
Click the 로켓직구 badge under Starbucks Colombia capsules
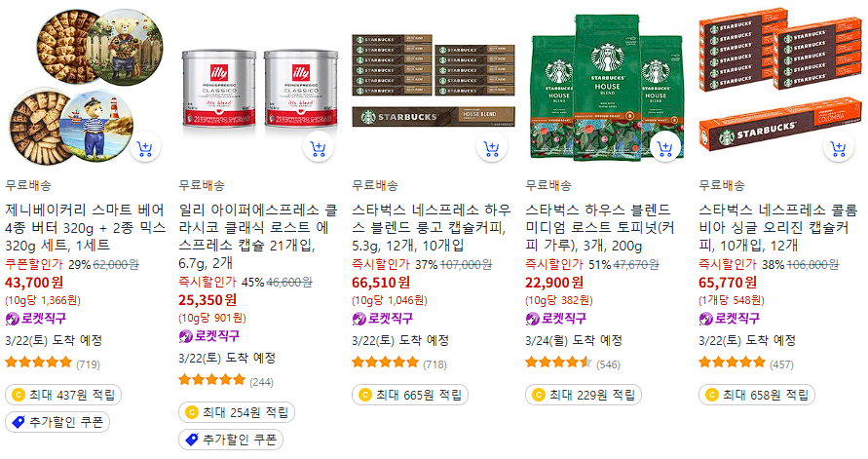pos(729,319)
